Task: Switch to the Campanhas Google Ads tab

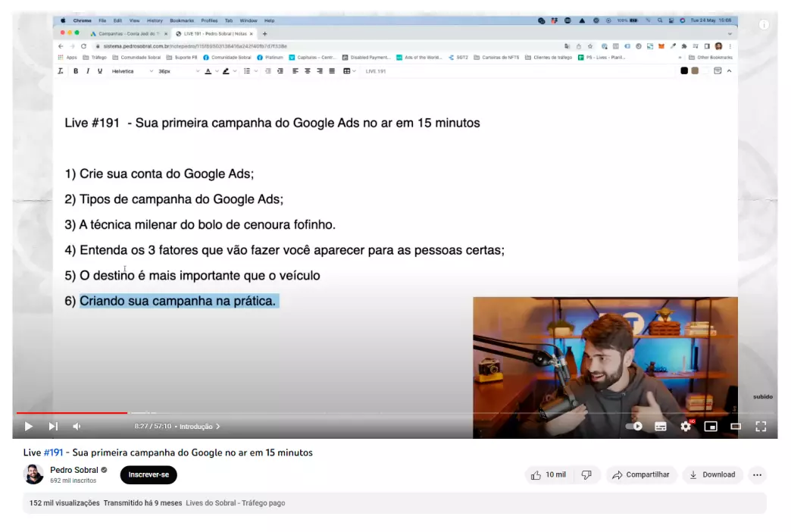Action: 129,34
